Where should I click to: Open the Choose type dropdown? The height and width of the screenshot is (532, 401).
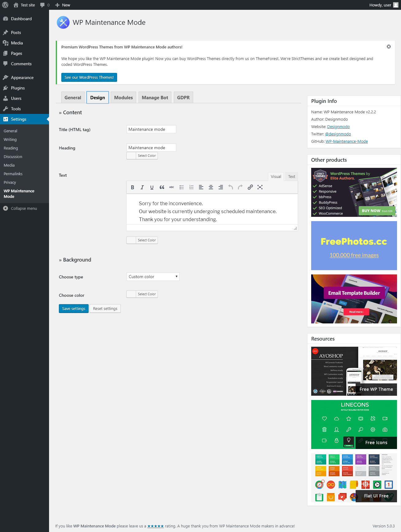coord(153,277)
